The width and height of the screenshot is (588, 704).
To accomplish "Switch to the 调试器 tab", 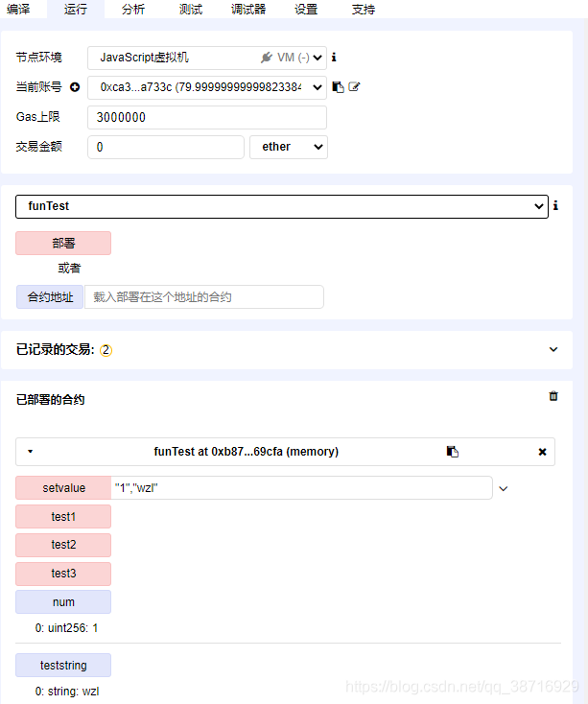I will click(248, 9).
